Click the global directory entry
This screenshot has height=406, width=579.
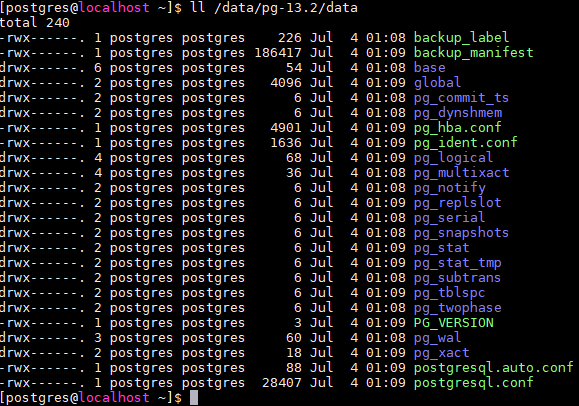pyautogui.click(x=437, y=83)
